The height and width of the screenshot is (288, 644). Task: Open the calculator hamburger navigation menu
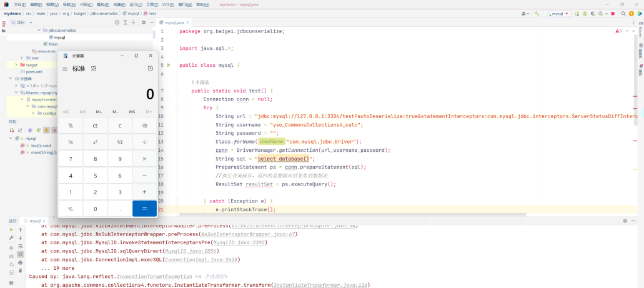[x=65, y=69]
